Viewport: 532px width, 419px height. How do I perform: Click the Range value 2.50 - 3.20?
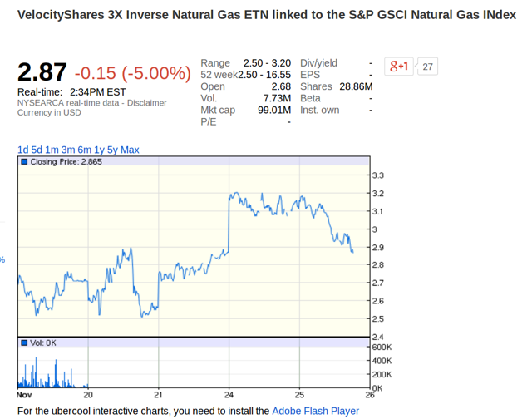click(x=267, y=63)
